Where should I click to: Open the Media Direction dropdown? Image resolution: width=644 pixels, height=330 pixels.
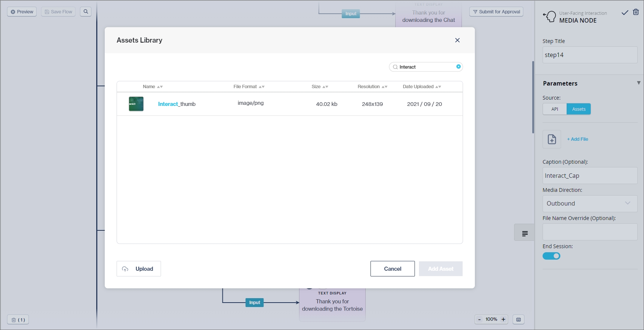590,203
